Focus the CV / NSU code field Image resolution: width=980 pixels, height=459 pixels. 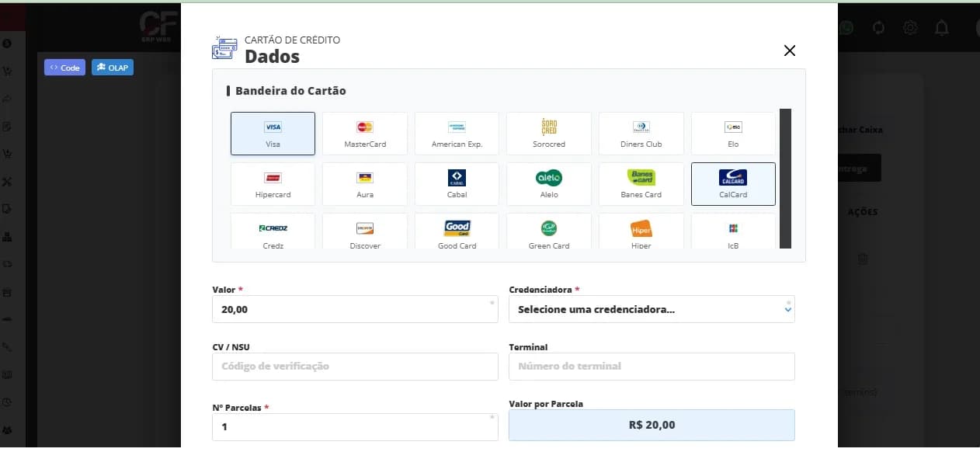355,367
